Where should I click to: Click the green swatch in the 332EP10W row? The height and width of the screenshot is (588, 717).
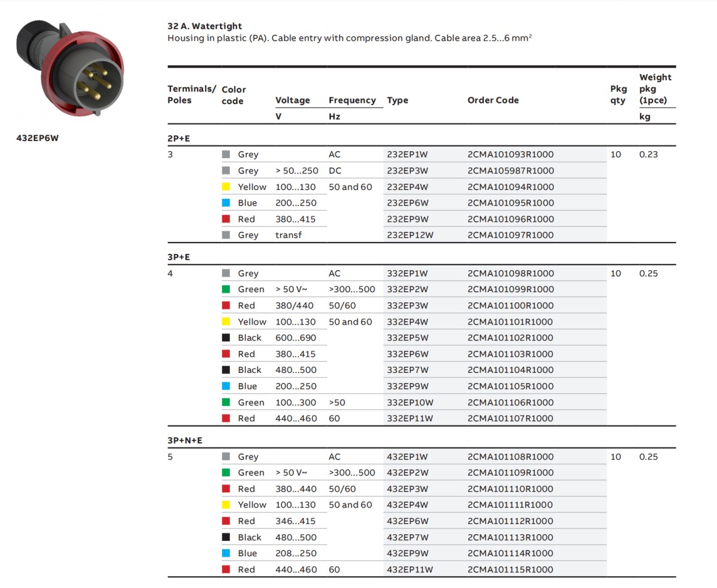(x=226, y=402)
